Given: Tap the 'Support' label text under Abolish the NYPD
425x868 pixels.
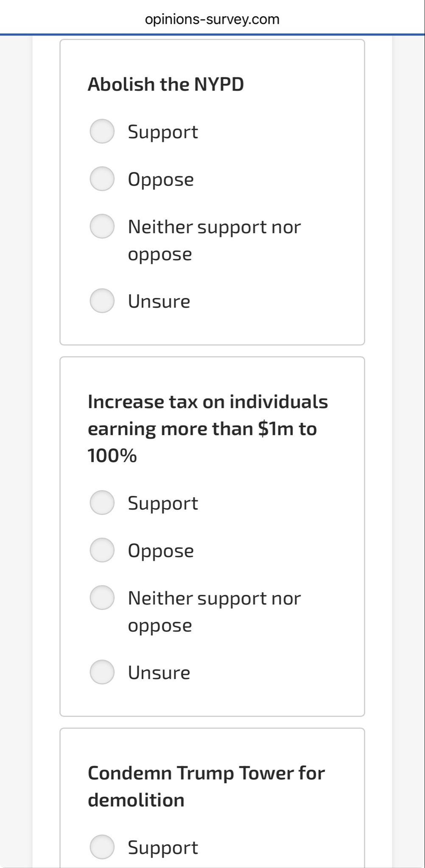Looking at the screenshot, I should tap(163, 132).
